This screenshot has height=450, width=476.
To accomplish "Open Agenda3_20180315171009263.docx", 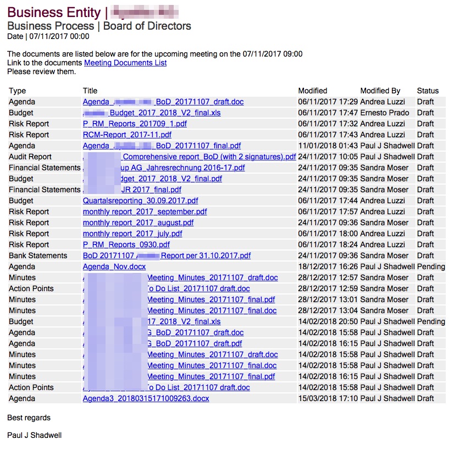I will (x=146, y=398).
